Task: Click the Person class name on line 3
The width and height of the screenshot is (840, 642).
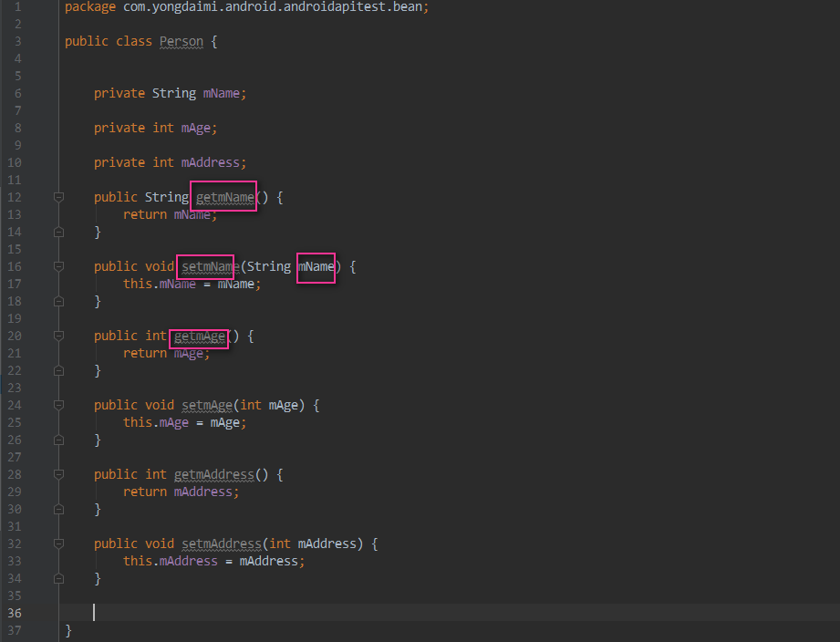Action: (x=181, y=42)
